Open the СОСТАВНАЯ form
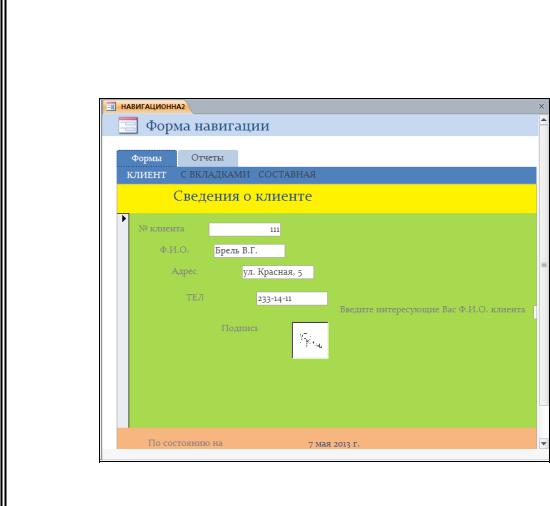The height and width of the screenshot is (506, 550). 287,174
